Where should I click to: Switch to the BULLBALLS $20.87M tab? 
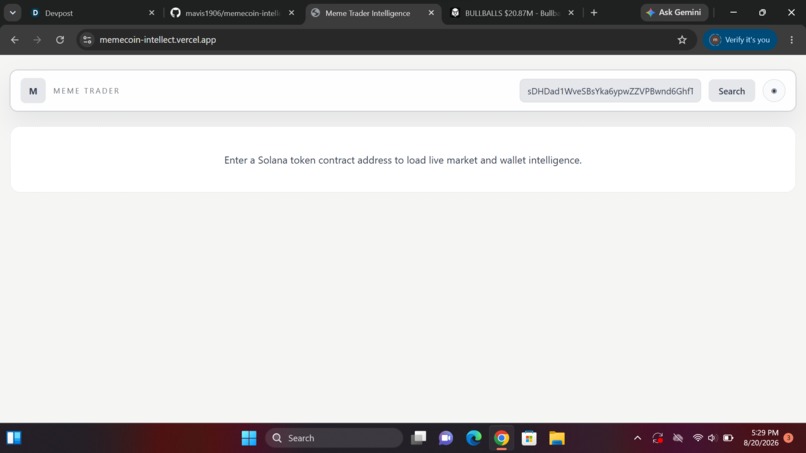[x=512, y=13]
